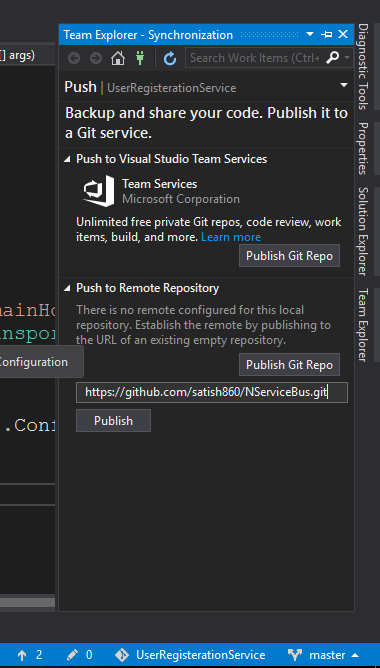Open the Diagnostic Tools side tab
The image size is (380, 668).
click(x=363, y=66)
